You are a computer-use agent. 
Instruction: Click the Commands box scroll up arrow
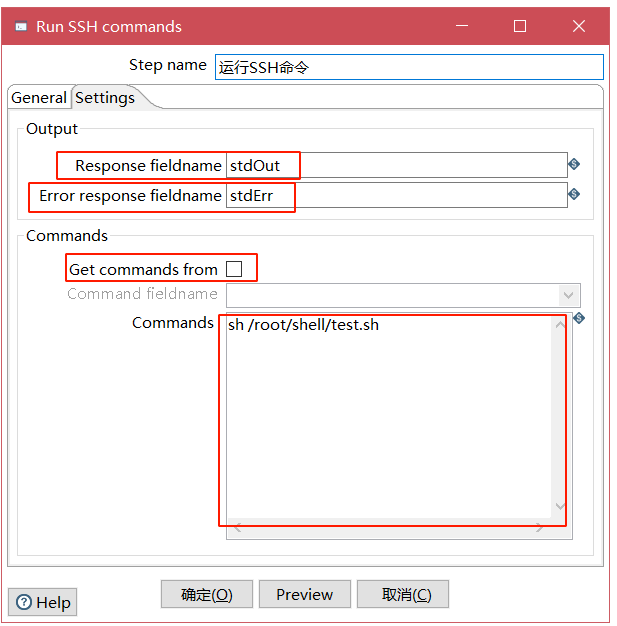point(560,327)
